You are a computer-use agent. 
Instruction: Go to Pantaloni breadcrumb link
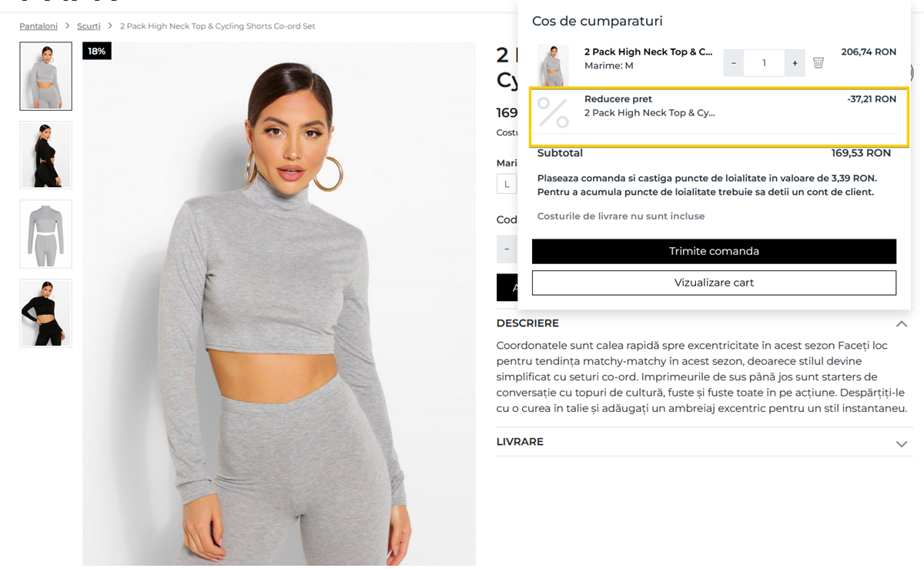point(38,26)
